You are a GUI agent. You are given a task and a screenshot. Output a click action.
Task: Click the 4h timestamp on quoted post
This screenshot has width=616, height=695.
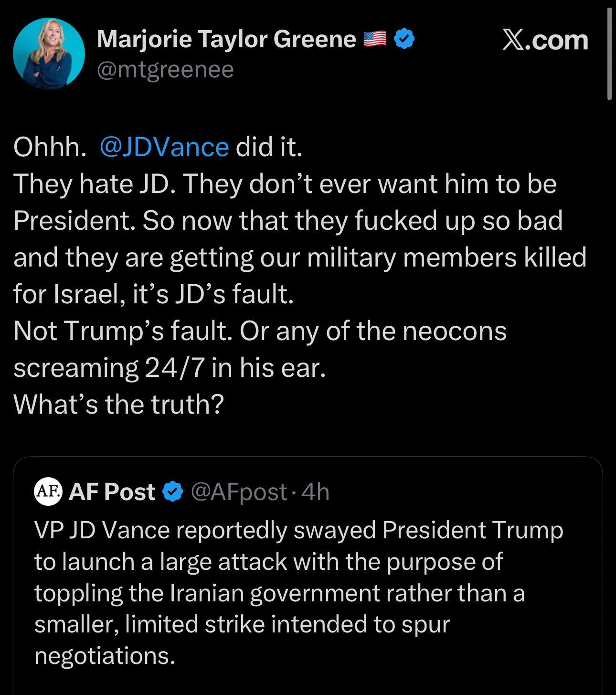pos(316,492)
